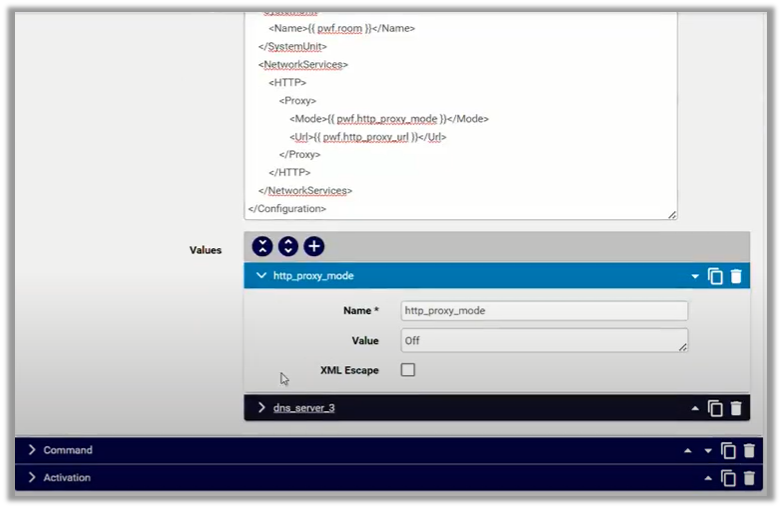782x508 pixels.
Task: Delete the http_proxy_mode value
Action: (x=736, y=276)
